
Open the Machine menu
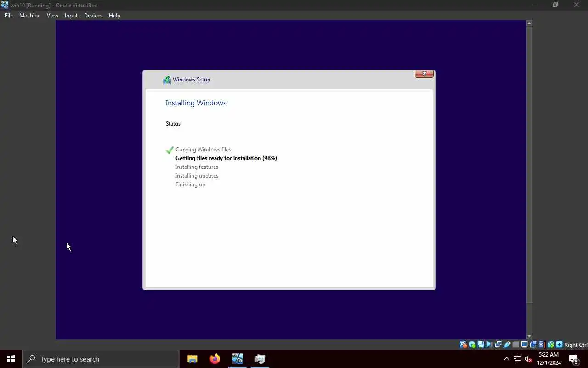[x=30, y=16]
